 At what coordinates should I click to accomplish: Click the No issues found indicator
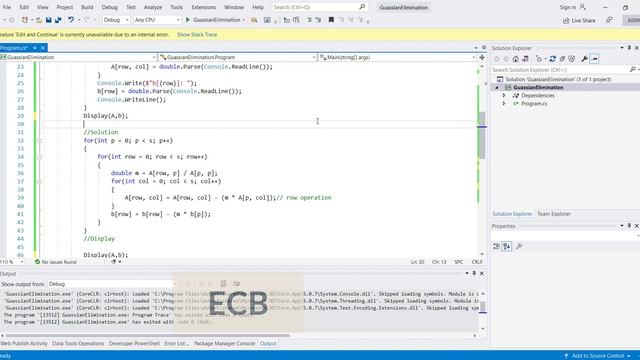pyautogui.click(x=56, y=262)
